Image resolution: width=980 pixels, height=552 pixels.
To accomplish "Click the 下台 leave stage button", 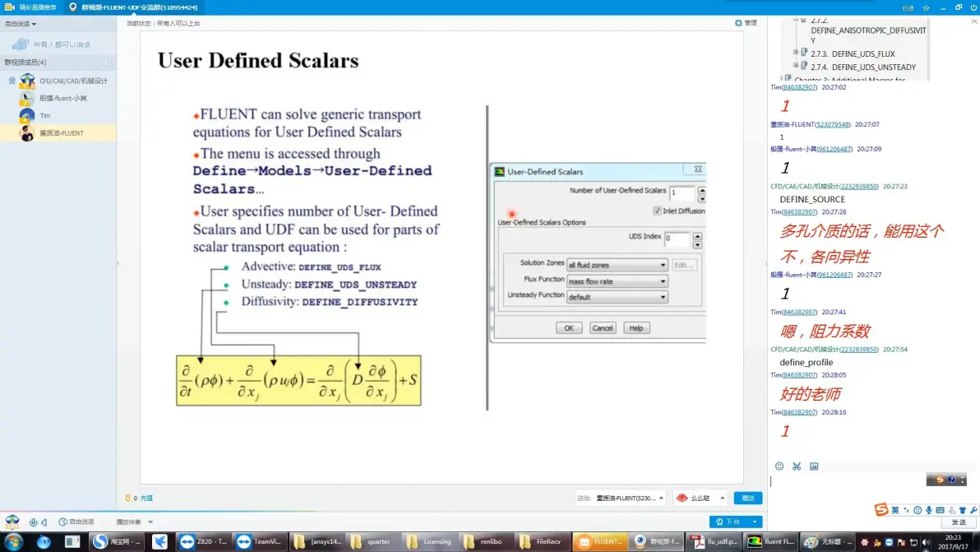I will coord(728,522).
